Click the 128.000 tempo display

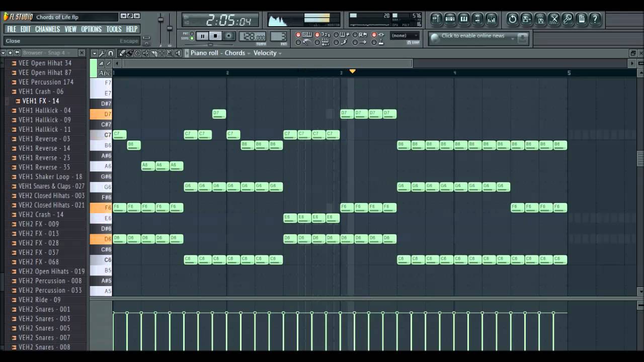[253, 36]
